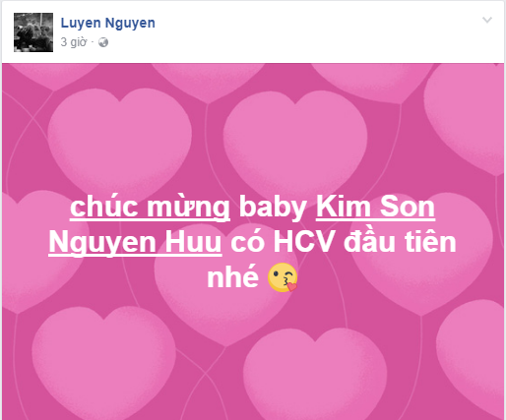Click the word 'nhé' beside the emoji

click(x=232, y=276)
